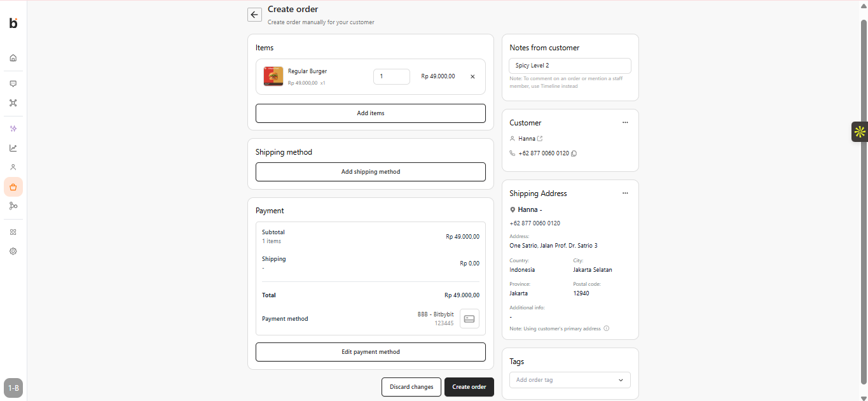Click the BBB - Bitbybit payment text
This screenshot has width=868, height=401.
click(x=436, y=314)
